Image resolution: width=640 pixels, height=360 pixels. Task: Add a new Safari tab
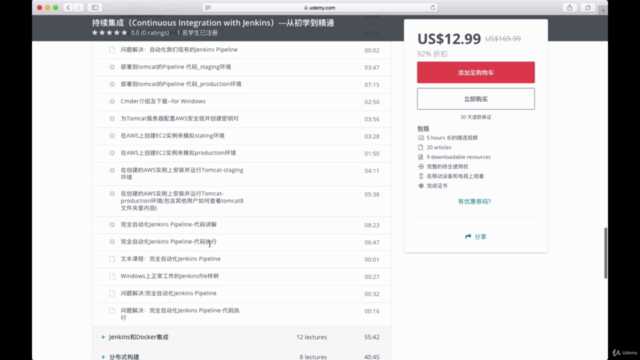pos(603,10)
